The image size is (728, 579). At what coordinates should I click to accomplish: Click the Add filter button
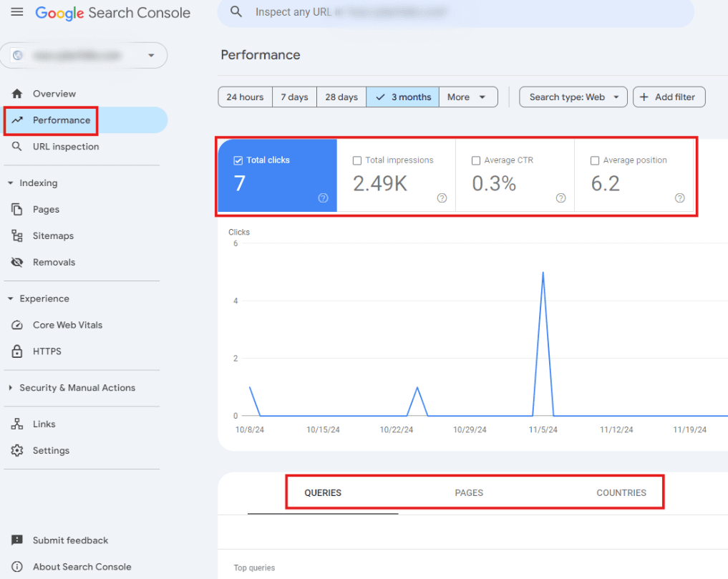669,97
